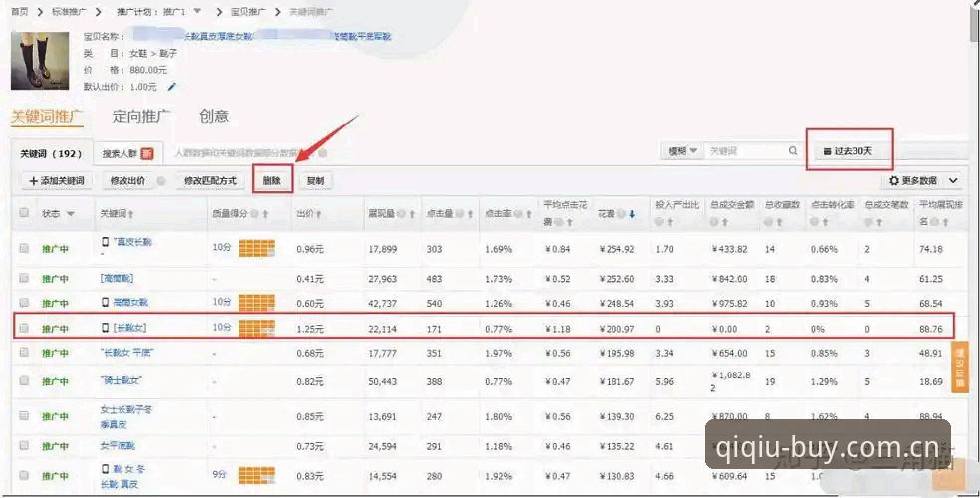Switch to the 创意 tab
The width and height of the screenshot is (980, 498).
tap(214, 117)
